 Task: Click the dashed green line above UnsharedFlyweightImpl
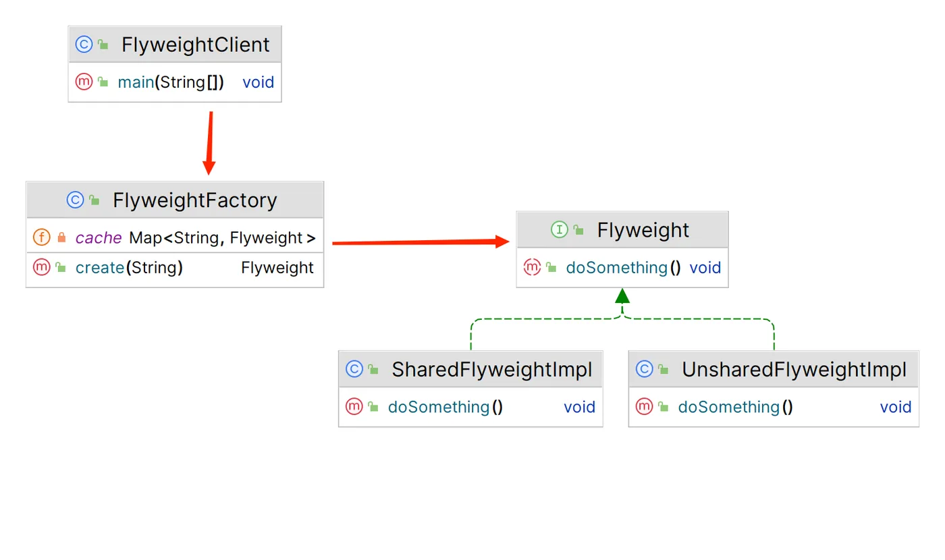pyautogui.click(x=774, y=335)
